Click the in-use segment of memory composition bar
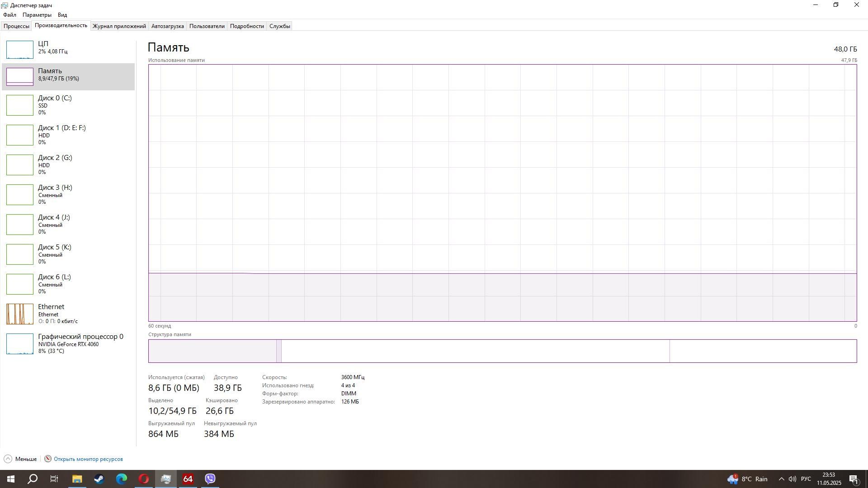 tap(212, 351)
